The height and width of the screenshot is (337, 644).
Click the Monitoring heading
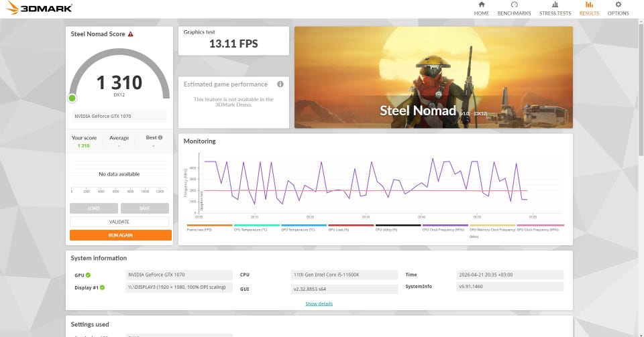click(x=199, y=141)
